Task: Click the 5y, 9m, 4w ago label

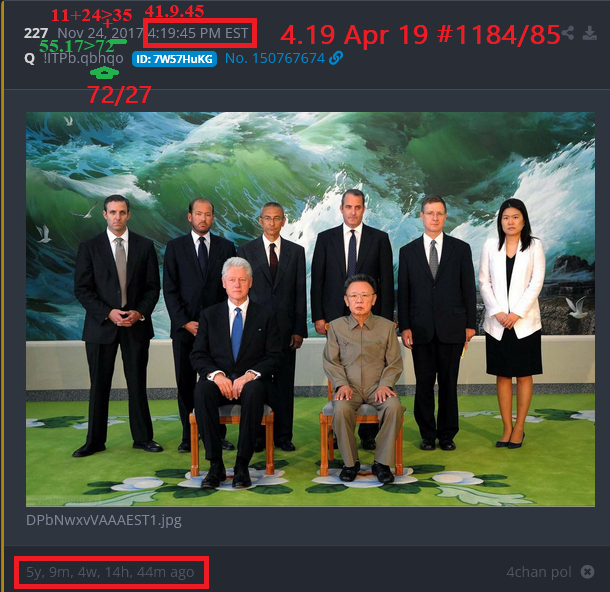Action: pos(110,572)
